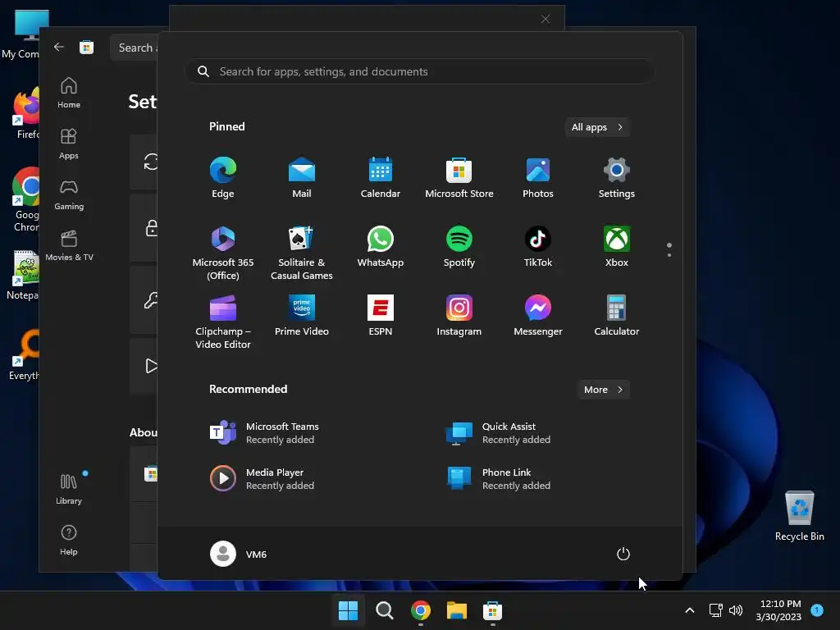
Task: Launch the Xbox app
Action: pos(617,248)
